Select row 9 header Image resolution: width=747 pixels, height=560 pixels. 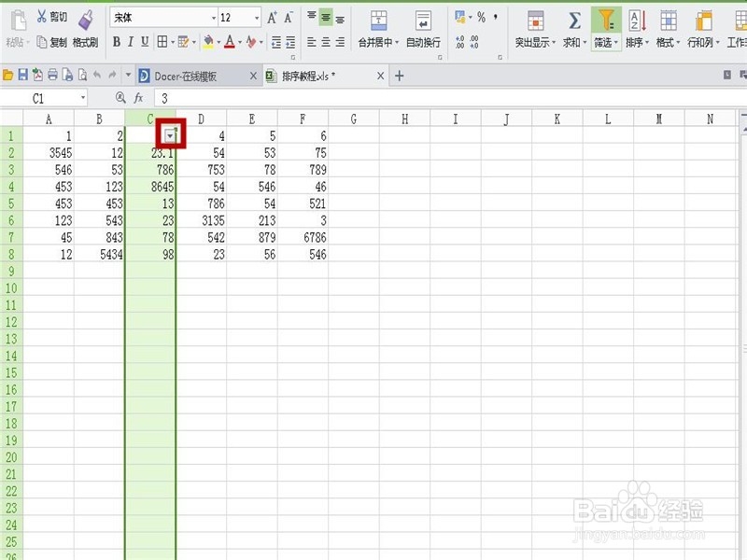click(x=11, y=272)
